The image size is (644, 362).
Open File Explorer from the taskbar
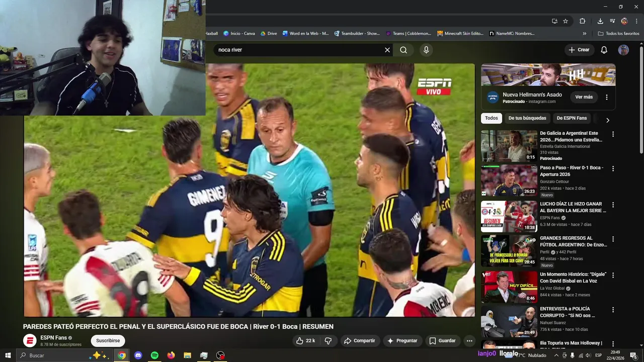coord(187,355)
